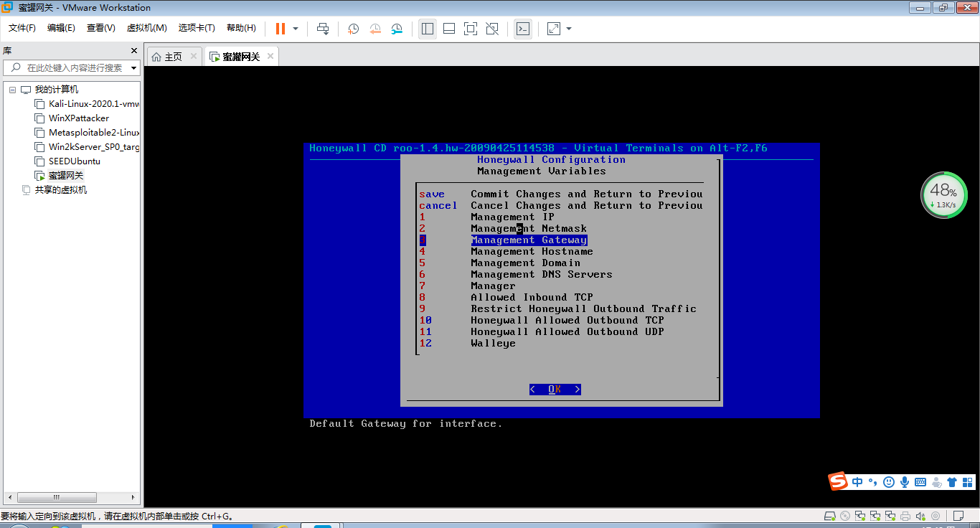Toggle Chinese/English input mode 中
This screenshot has height=528, width=980.
click(x=858, y=482)
